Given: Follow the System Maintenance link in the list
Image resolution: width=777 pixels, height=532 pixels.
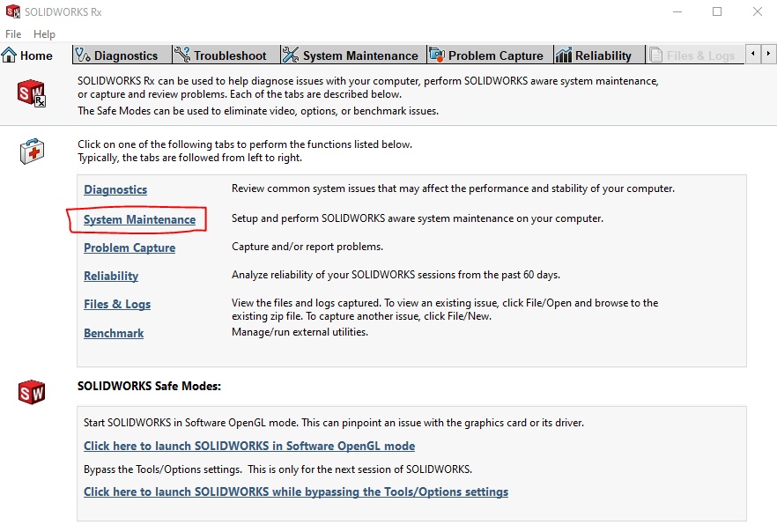Looking at the screenshot, I should click(x=140, y=219).
